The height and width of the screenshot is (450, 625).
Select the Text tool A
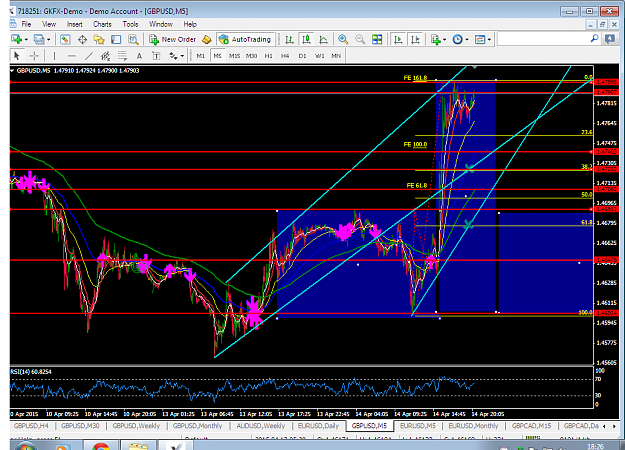139,56
